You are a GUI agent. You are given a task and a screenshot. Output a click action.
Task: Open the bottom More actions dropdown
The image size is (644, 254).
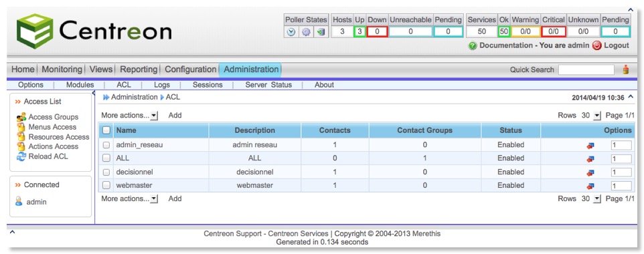(x=129, y=199)
